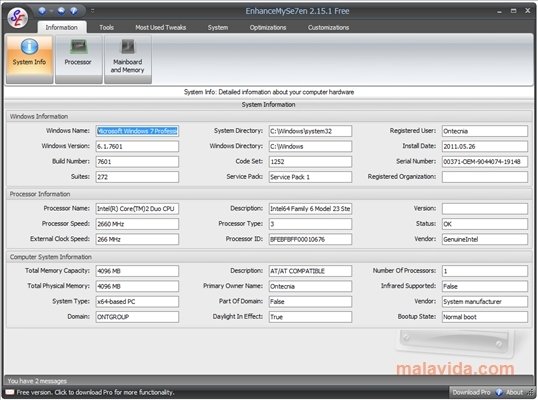Click the External Clock Speed field
Viewport: 538px width, 400px height.
(137, 239)
